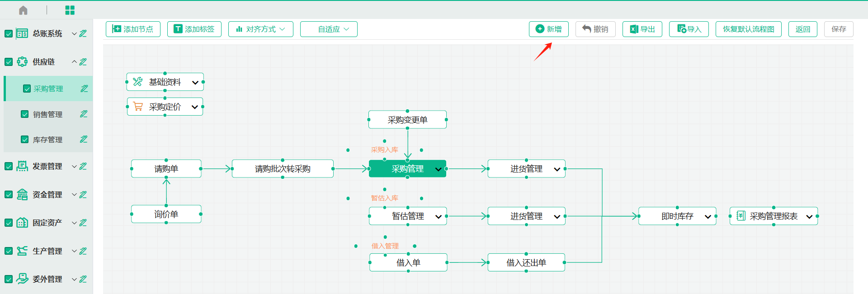Viewport: 868px width, 294px height.
Task: Click the 固定资产 building module icon
Action: (22, 223)
